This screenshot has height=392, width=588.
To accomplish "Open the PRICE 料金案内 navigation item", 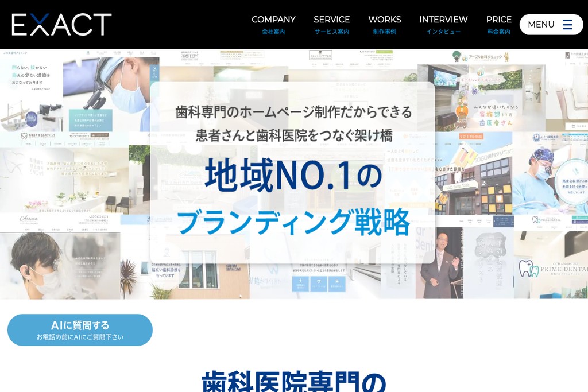I will pos(498,25).
